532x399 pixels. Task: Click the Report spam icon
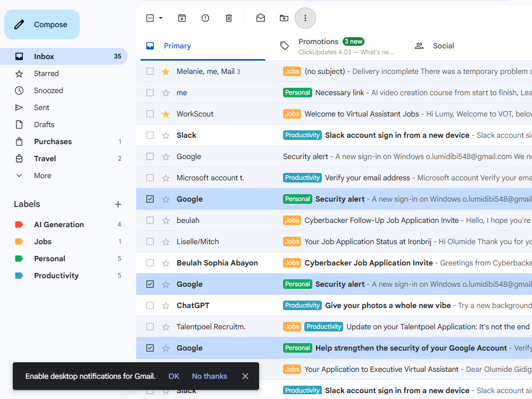point(205,18)
